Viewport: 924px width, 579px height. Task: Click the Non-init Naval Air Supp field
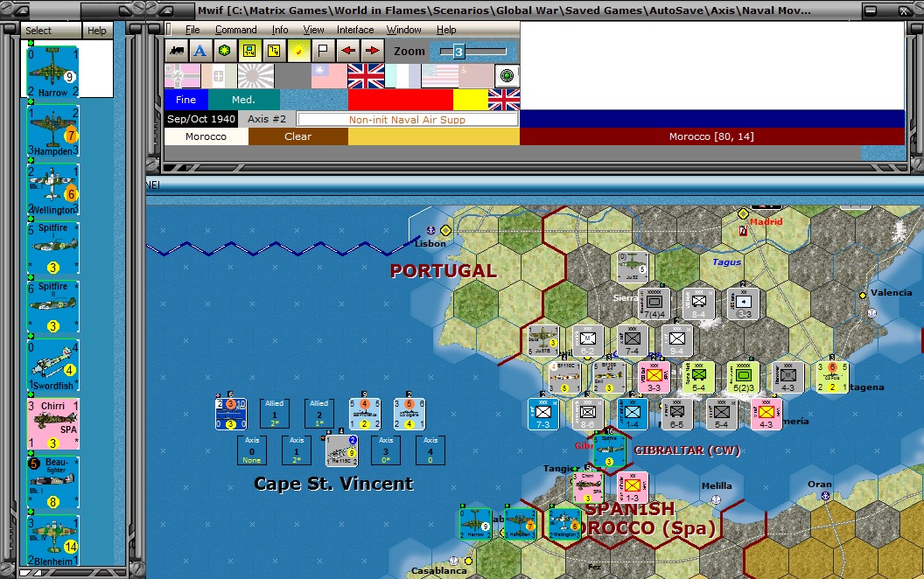pos(407,120)
